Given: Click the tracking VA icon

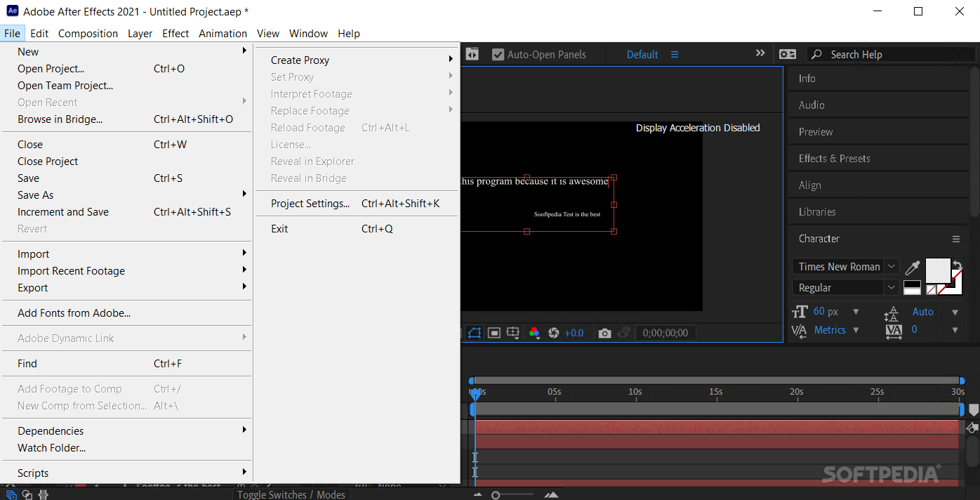Looking at the screenshot, I should (x=894, y=331).
